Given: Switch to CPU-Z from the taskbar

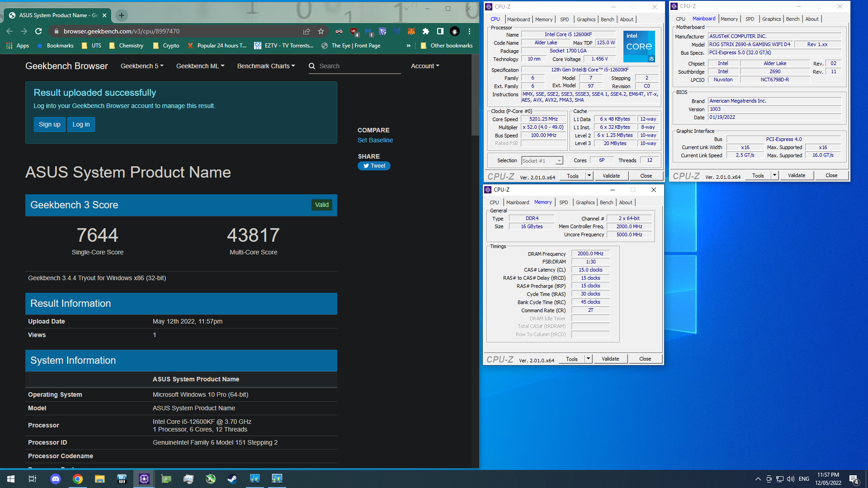Looking at the screenshot, I should pos(144,479).
